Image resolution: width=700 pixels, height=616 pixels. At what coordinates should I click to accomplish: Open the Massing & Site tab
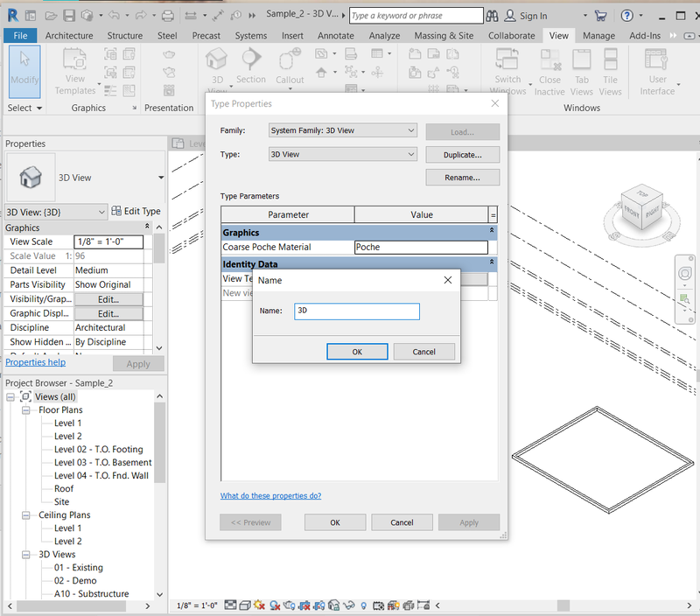(x=444, y=36)
